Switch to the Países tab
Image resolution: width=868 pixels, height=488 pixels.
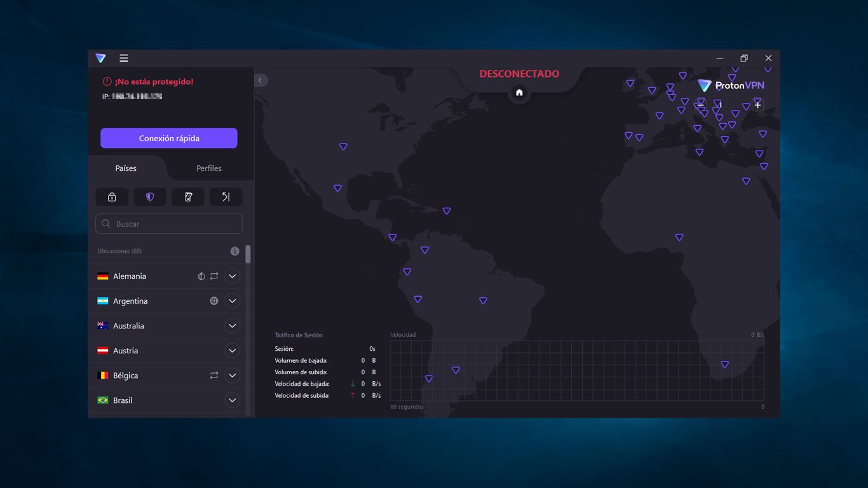(126, 168)
